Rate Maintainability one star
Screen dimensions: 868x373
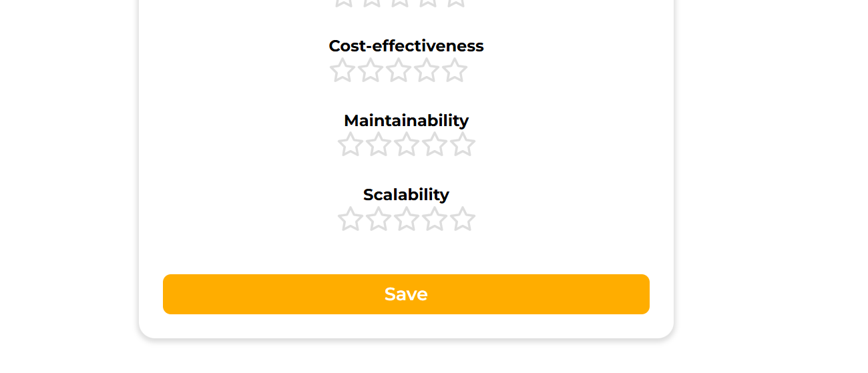pyautogui.click(x=350, y=144)
